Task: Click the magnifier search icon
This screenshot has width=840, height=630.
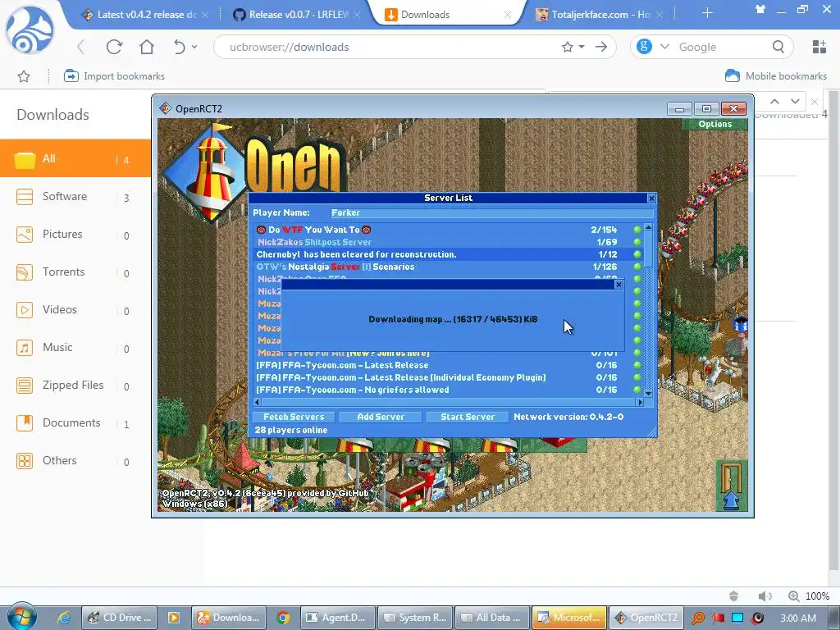Action: click(x=778, y=47)
